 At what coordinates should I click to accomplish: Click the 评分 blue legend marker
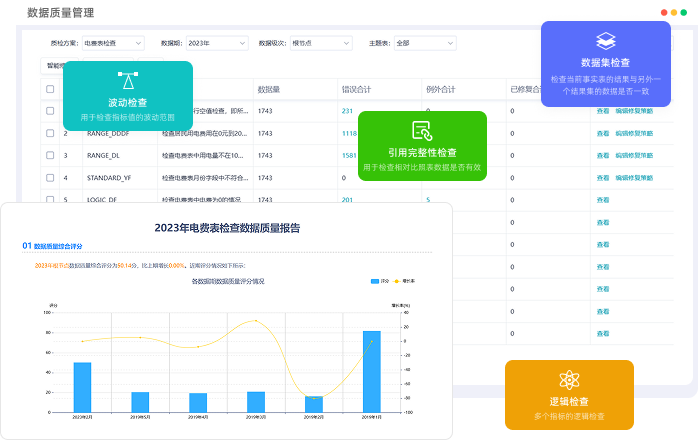pos(374,282)
